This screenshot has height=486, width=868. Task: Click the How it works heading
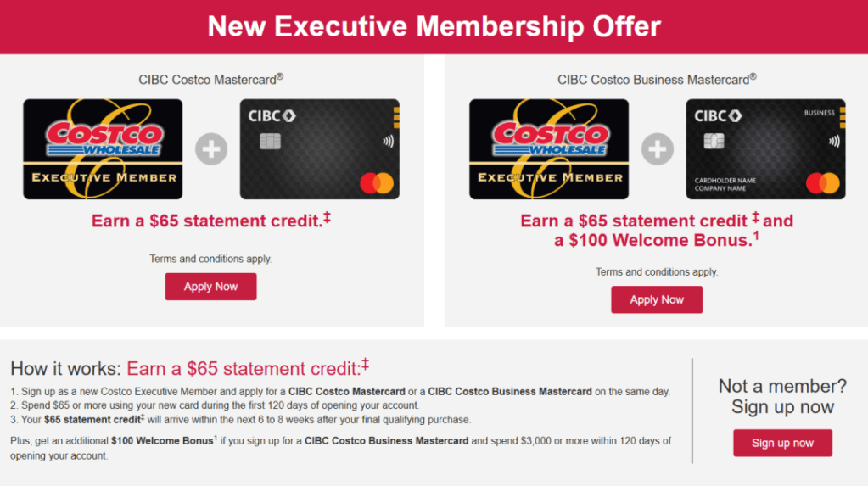pyautogui.click(x=66, y=368)
